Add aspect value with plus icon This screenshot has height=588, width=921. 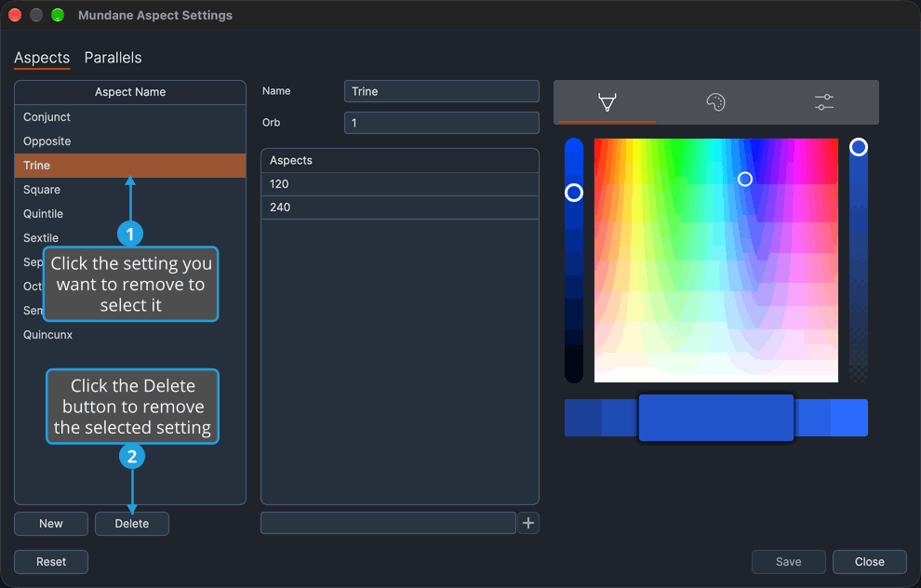tap(528, 523)
